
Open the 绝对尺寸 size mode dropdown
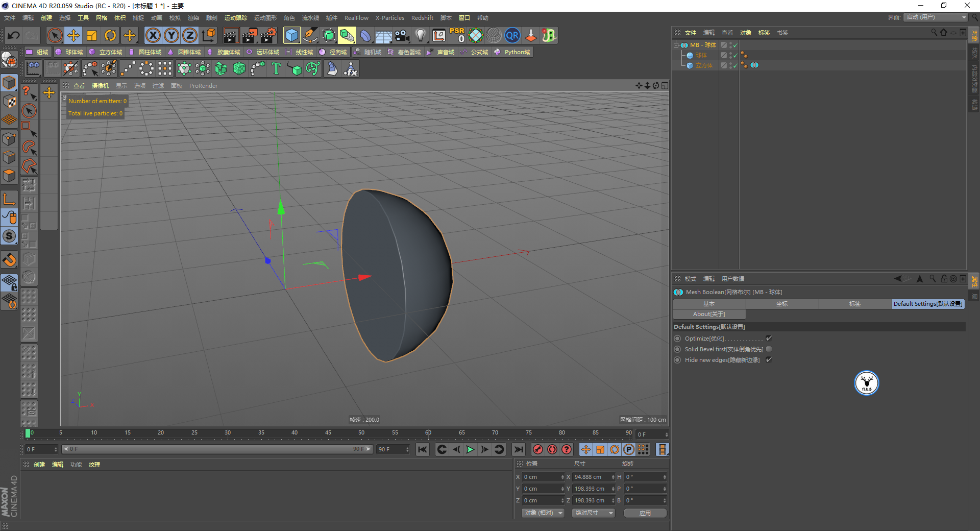(593, 513)
